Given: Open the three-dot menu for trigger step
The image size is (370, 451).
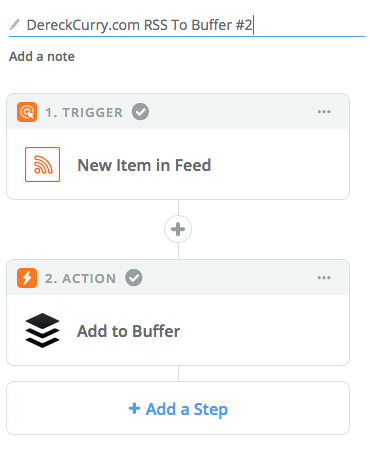Looking at the screenshot, I should (324, 112).
